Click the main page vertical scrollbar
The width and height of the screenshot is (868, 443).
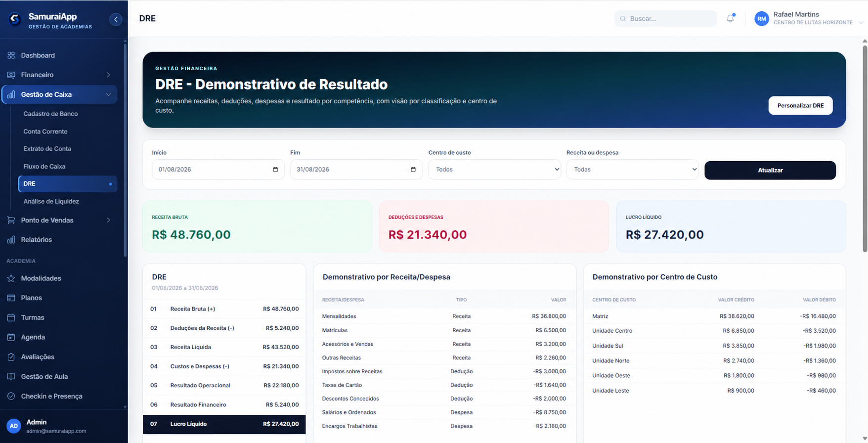pos(865,148)
